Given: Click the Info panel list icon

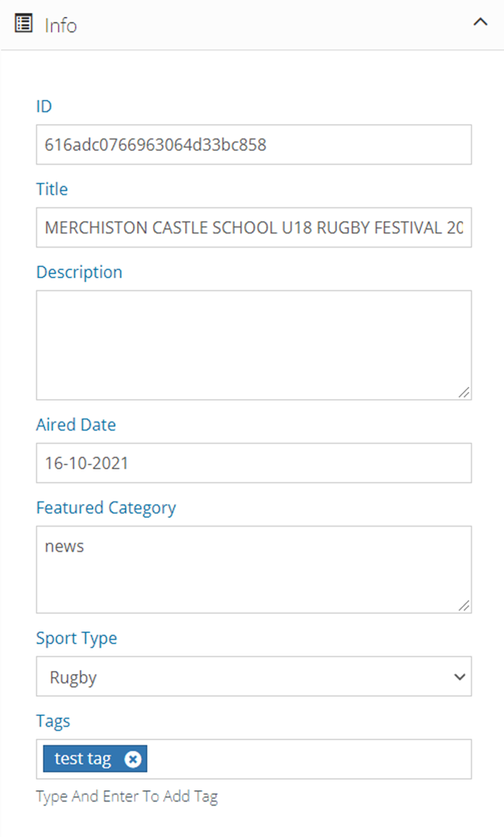Looking at the screenshot, I should coord(24,23).
